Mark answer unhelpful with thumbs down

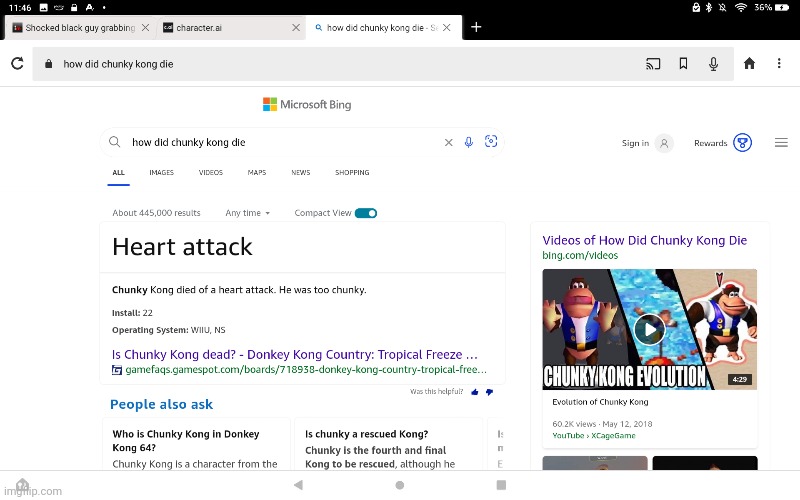pyautogui.click(x=489, y=392)
